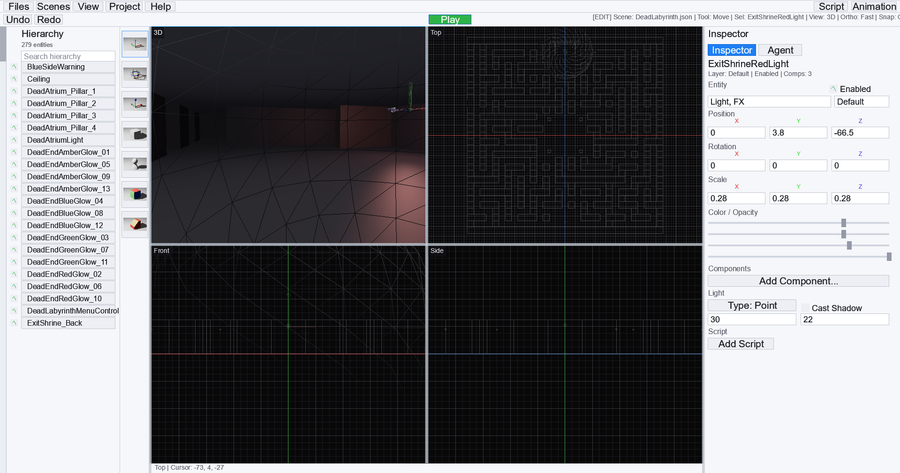
Task: Open the Scenes menu
Action: (53, 6)
